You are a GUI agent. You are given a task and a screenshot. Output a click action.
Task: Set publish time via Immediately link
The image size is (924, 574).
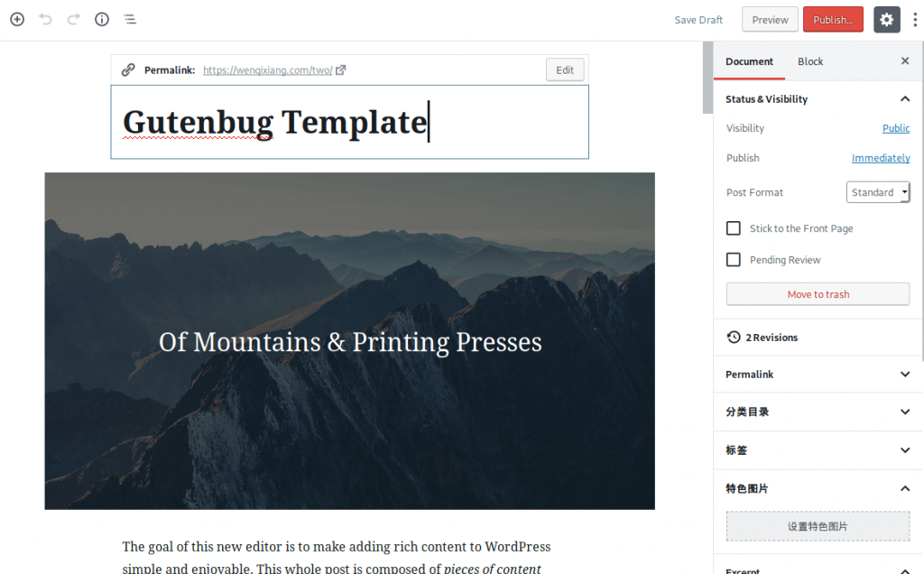tap(881, 158)
